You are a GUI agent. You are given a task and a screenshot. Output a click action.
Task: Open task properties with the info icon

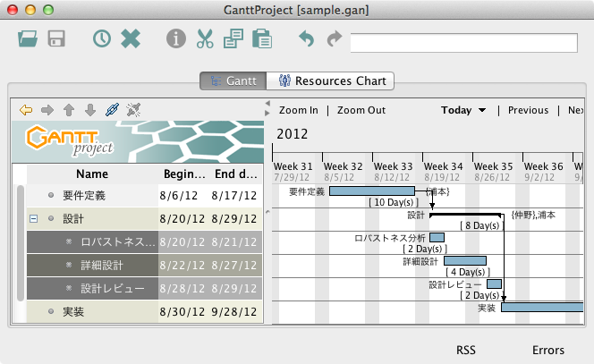(x=176, y=39)
